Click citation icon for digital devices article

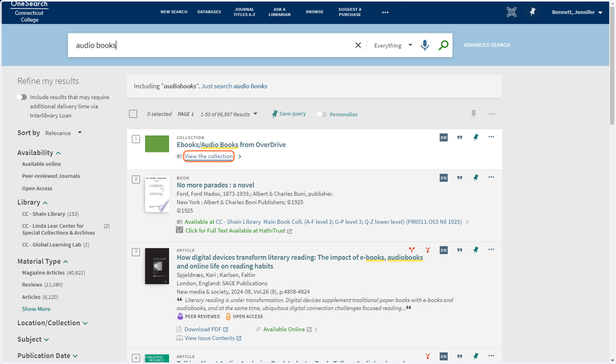tap(460, 251)
